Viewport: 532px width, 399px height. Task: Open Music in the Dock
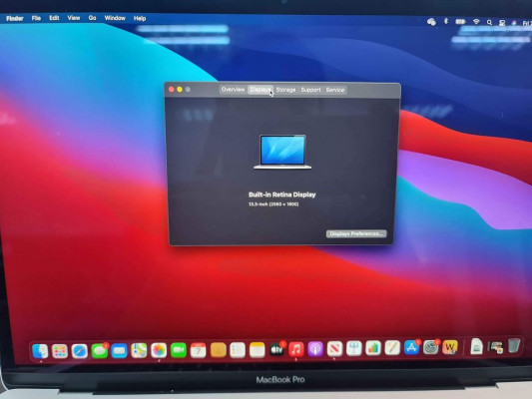[x=295, y=349]
